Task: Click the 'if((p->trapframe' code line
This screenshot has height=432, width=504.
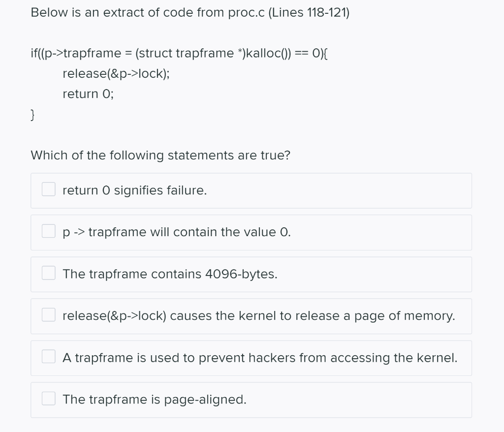Action: coord(182,53)
